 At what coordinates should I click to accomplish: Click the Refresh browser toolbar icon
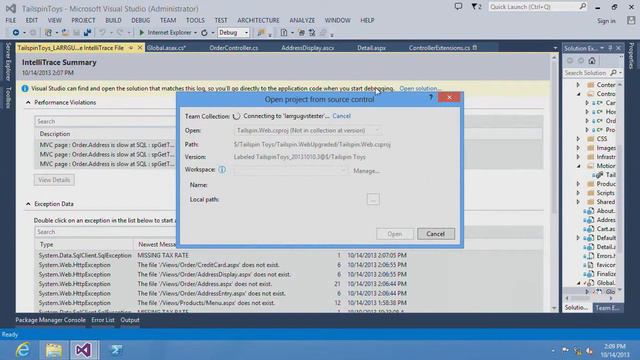point(204,33)
